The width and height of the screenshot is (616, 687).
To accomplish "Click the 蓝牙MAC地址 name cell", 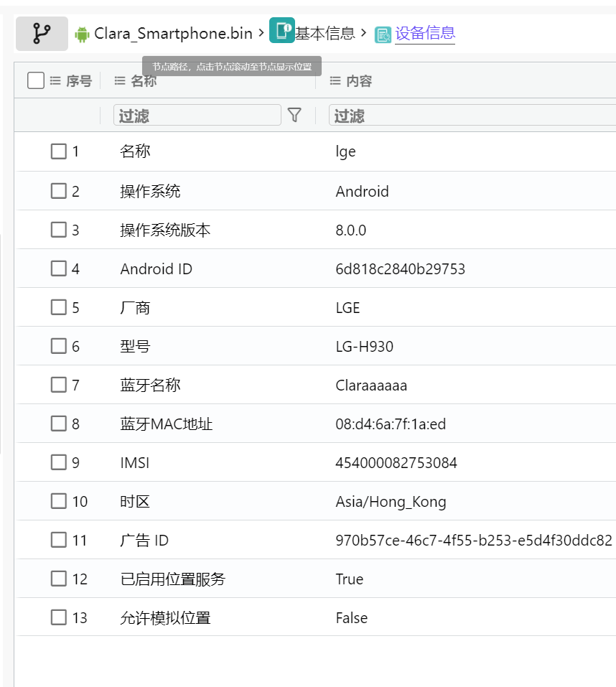I will pos(167,424).
